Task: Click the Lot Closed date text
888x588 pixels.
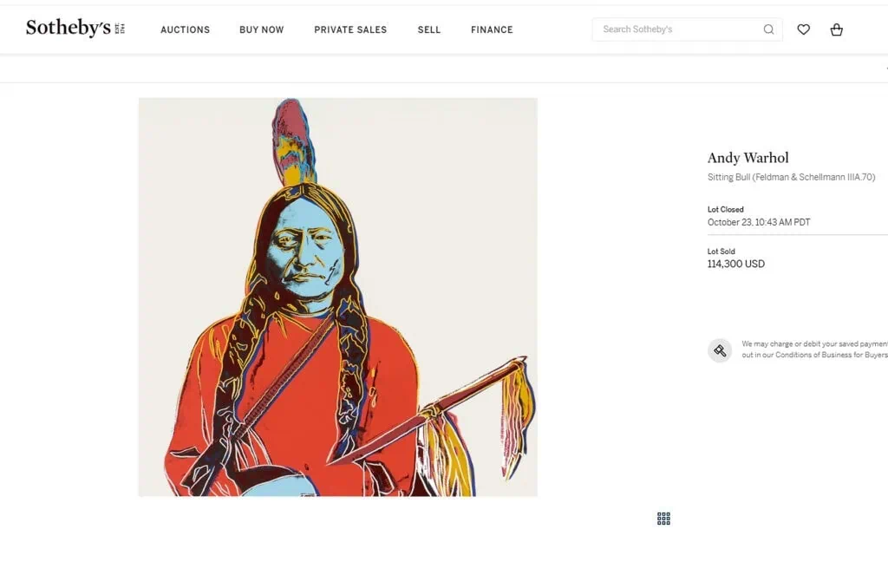Action: (759, 222)
